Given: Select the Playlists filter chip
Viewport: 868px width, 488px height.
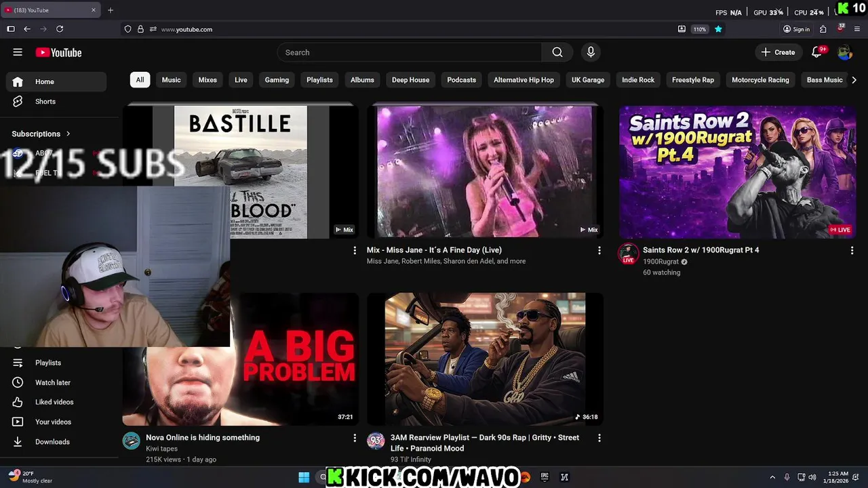Looking at the screenshot, I should coord(319,80).
